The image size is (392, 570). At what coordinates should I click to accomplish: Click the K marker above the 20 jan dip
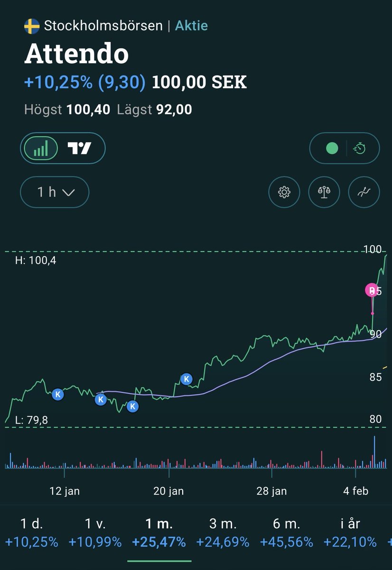coord(187,379)
